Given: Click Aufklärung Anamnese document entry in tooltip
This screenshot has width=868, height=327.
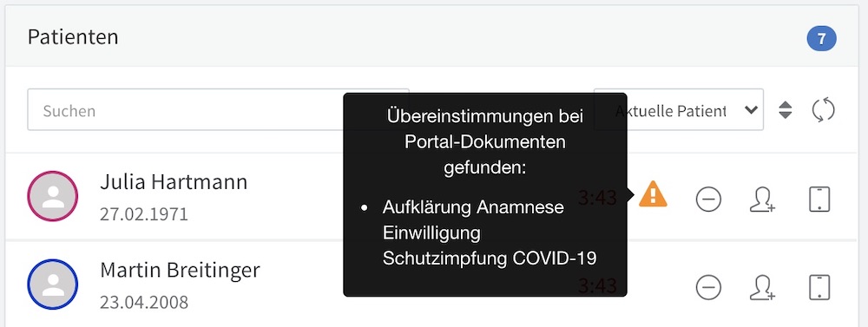Looking at the screenshot, I should coord(490,232).
